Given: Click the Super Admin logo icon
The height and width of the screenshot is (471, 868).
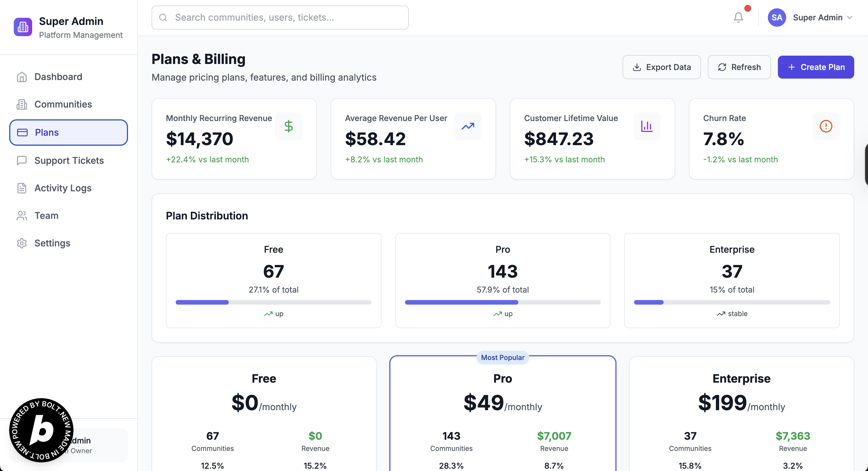Looking at the screenshot, I should (x=23, y=27).
